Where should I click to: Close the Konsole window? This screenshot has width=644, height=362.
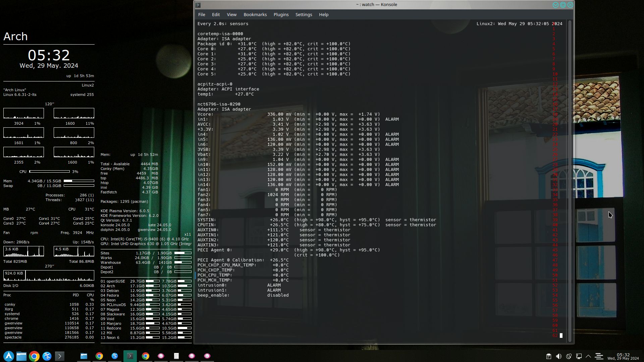pos(570,5)
